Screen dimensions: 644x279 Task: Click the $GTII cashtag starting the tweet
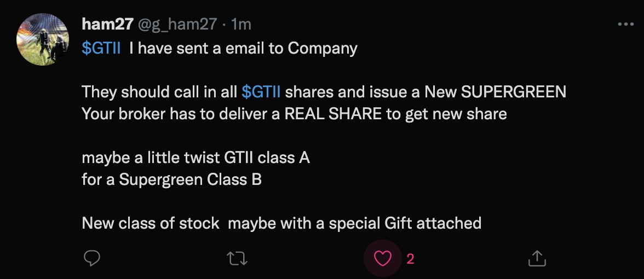coord(101,48)
